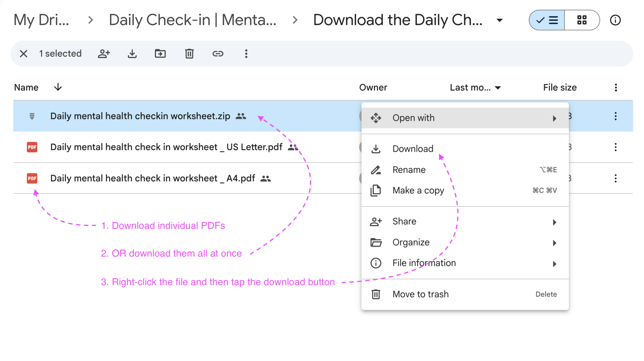Click the Share (add people) toolbar icon

click(x=104, y=54)
